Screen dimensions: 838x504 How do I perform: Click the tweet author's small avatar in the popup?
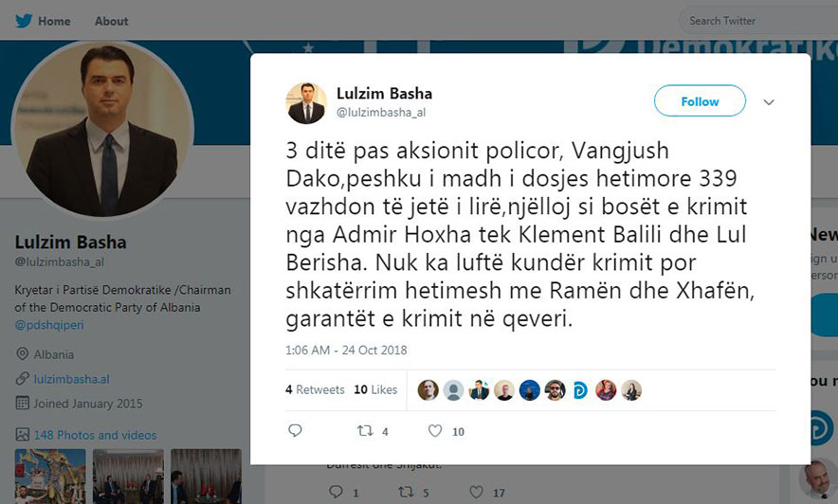(x=306, y=103)
